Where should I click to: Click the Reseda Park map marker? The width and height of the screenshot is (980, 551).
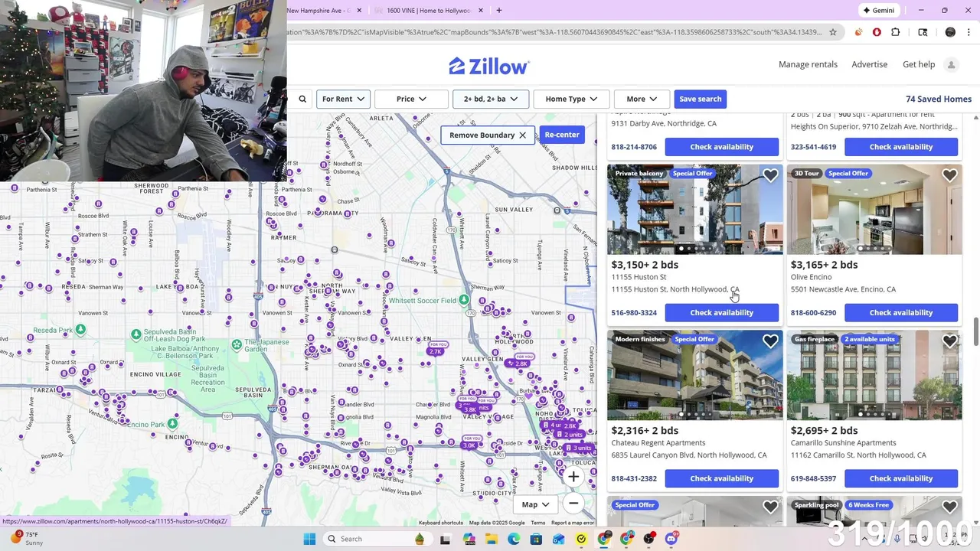pos(80,330)
